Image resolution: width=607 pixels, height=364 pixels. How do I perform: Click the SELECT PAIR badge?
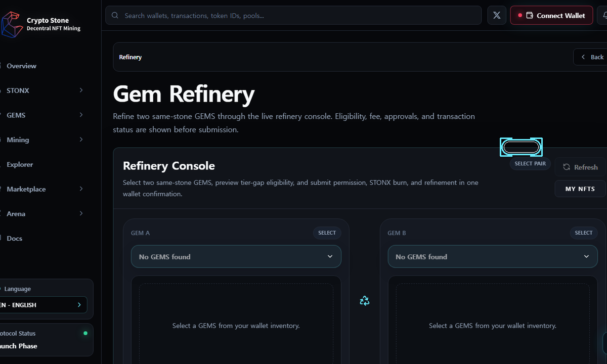click(530, 164)
